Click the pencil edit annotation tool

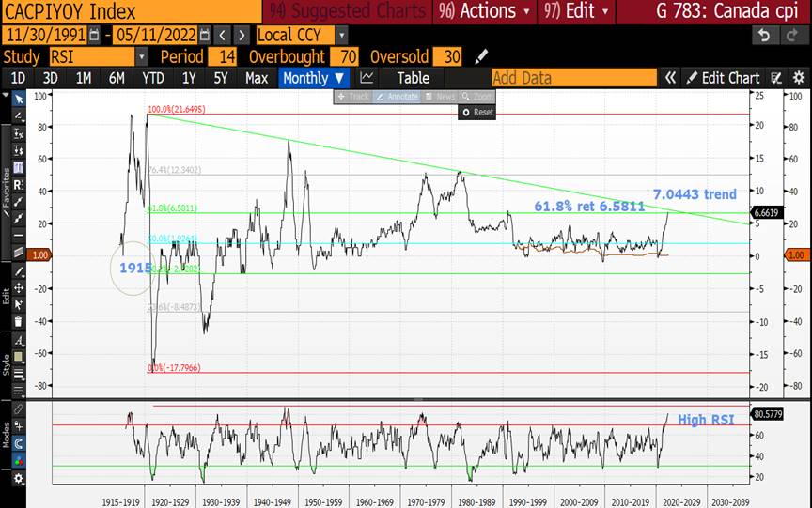[x=19, y=271]
